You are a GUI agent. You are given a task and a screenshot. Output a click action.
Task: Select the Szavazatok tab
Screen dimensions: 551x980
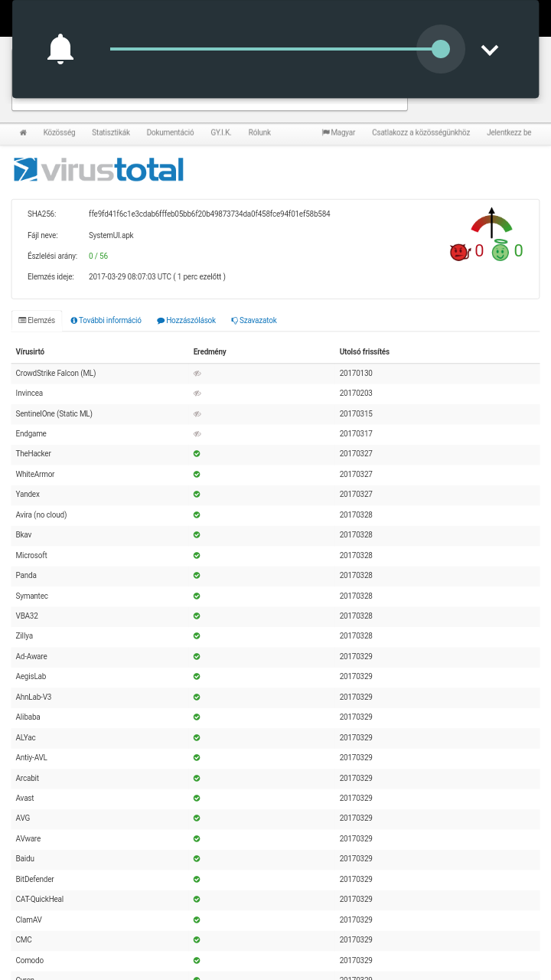coord(253,321)
